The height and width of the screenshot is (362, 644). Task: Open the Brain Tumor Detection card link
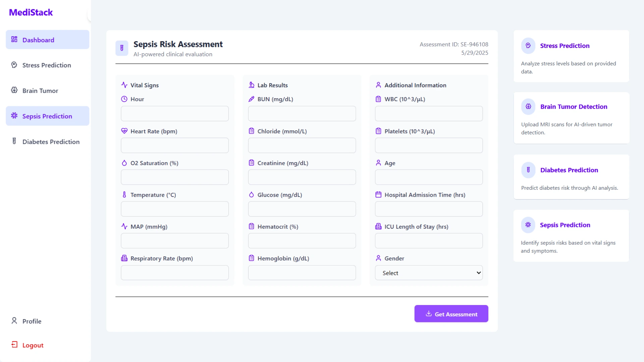574,107
